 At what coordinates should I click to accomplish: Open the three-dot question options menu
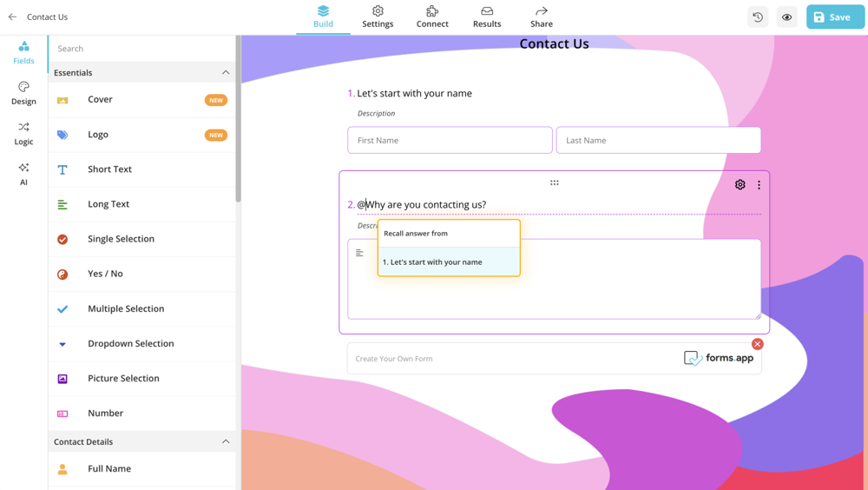point(759,185)
